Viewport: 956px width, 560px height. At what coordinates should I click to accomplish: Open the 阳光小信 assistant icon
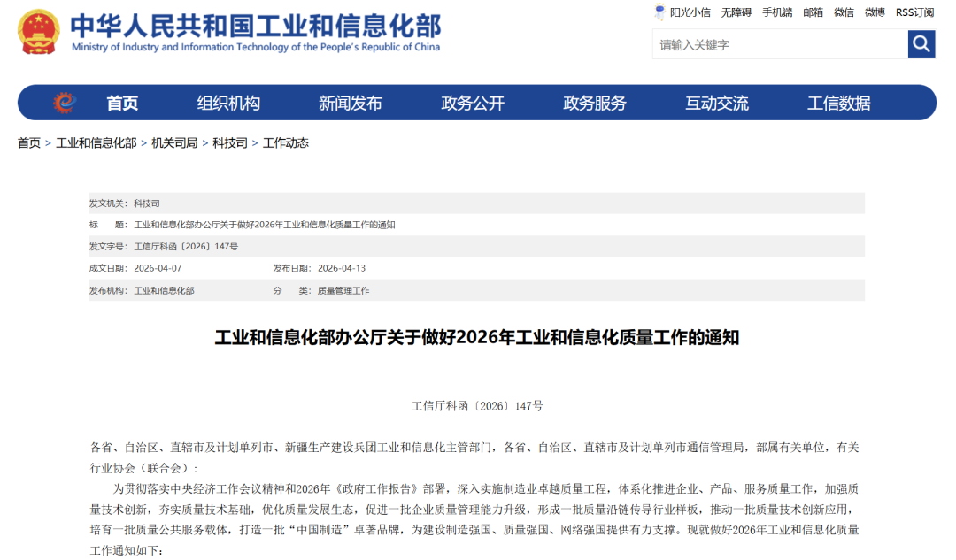click(659, 12)
